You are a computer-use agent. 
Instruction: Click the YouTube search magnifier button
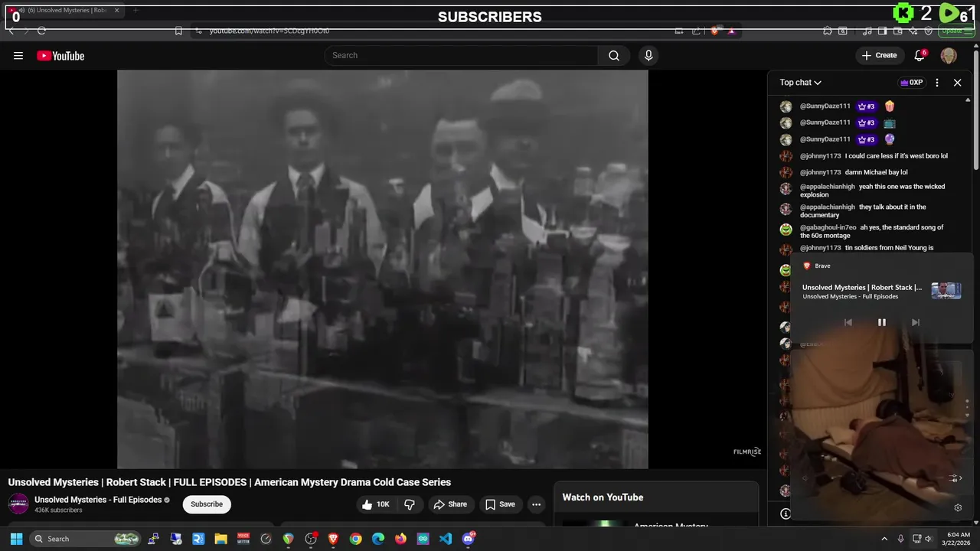[x=614, y=55]
